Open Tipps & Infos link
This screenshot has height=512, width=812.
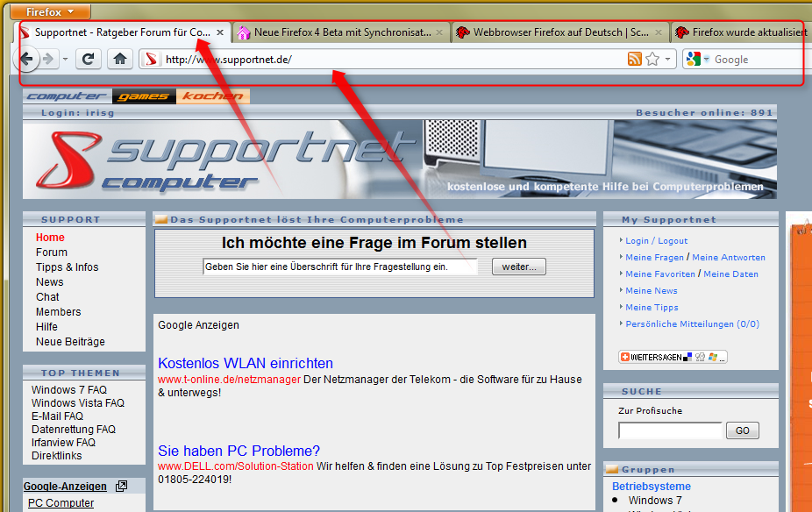[67, 267]
